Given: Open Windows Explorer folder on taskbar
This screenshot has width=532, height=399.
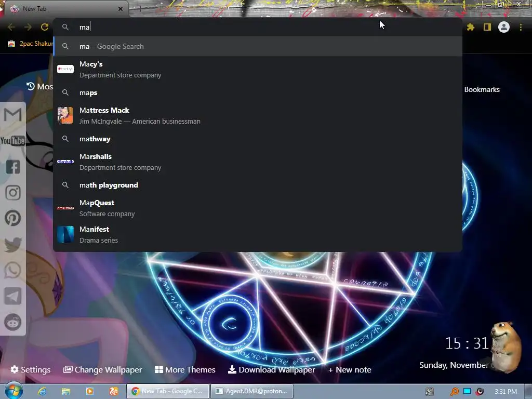Looking at the screenshot, I should pos(66,391).
